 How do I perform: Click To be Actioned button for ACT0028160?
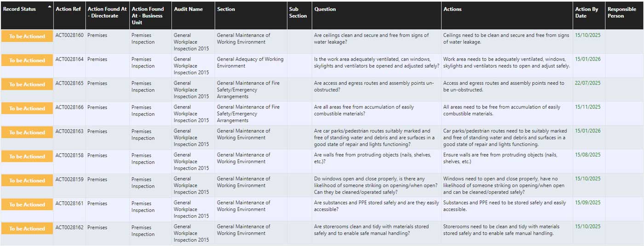[27, 36]
